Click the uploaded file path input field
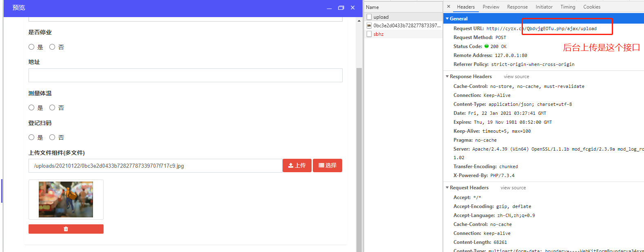The image size is (644, 252). [x=155, y=166]
